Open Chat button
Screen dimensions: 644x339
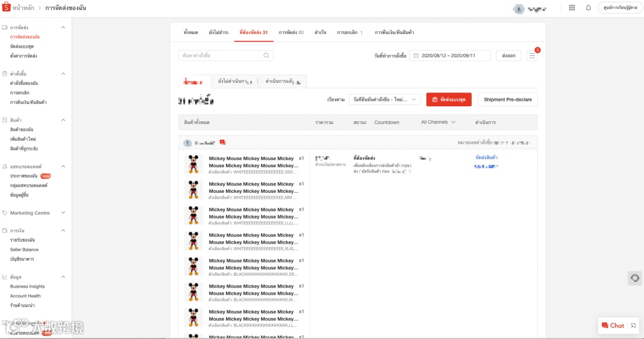(613, 325)
